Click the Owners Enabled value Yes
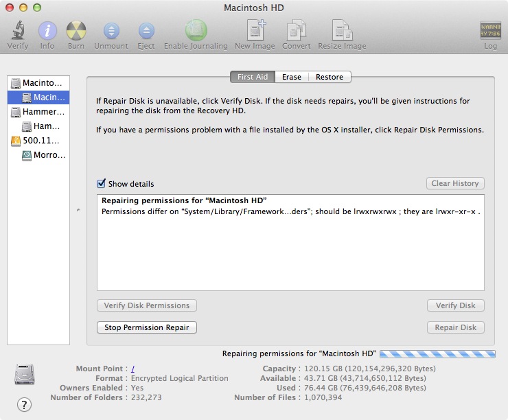This screenshot has height=420, width=508. (137, 388)
